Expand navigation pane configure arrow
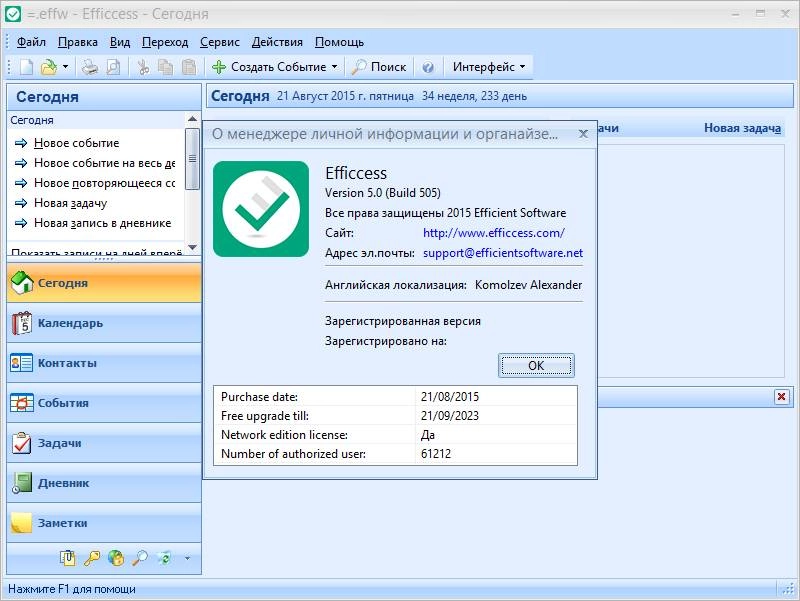This screenshot has width=800, height=601. pos(187,559)
